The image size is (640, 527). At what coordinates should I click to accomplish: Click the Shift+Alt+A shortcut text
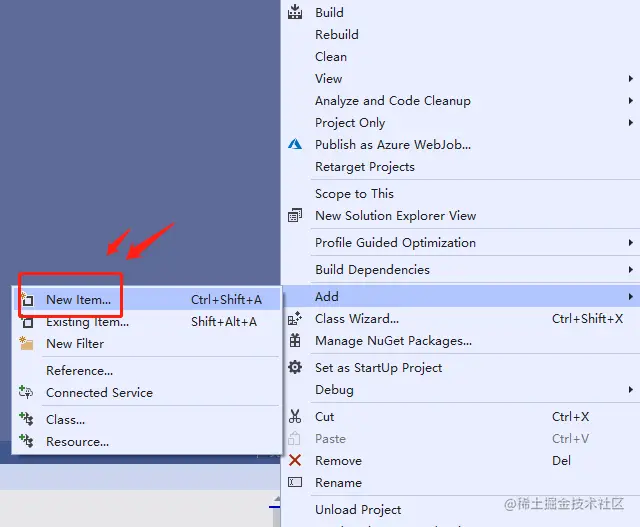click(x=224, y=322)
